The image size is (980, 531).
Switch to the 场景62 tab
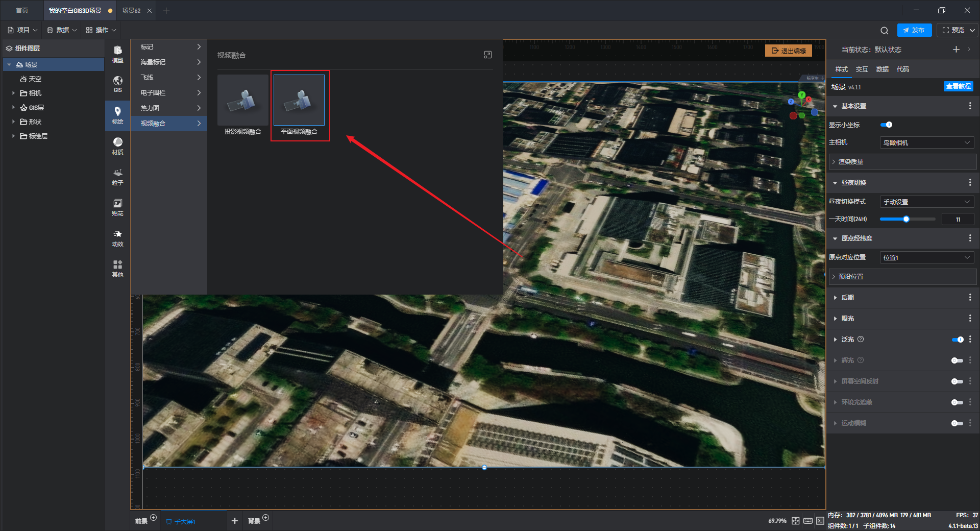tap(131, 10)
